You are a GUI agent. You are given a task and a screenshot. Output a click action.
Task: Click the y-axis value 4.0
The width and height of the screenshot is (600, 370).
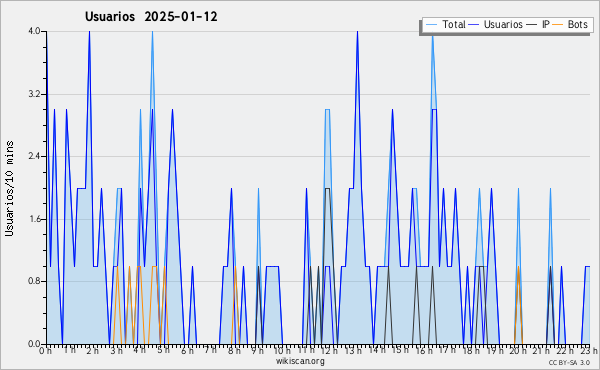click(x=34, y=31)
